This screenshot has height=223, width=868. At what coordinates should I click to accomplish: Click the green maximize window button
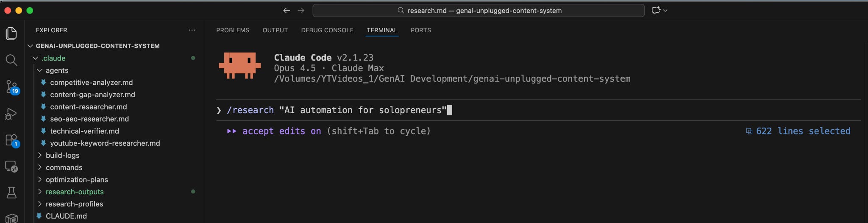(x=30, y=11)
